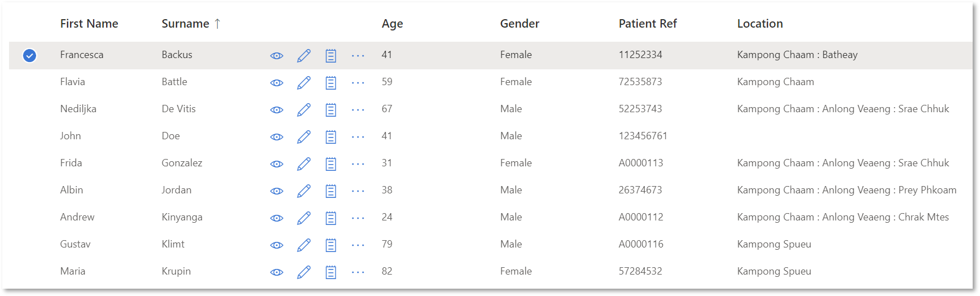The height and width of the screenshot is (296, 980).
Task: Open more options ellipsis for Francesca Backus
Action: [358, 56]
